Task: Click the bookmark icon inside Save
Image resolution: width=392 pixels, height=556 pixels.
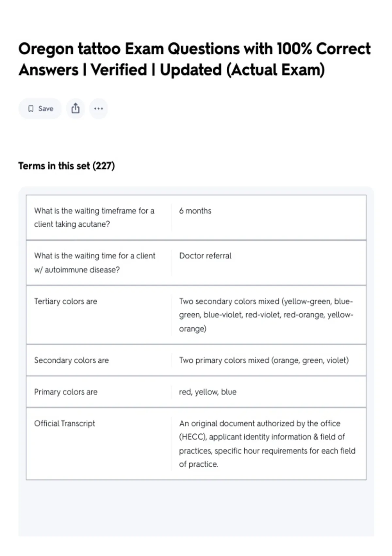Action: click(x=31, y=109)
